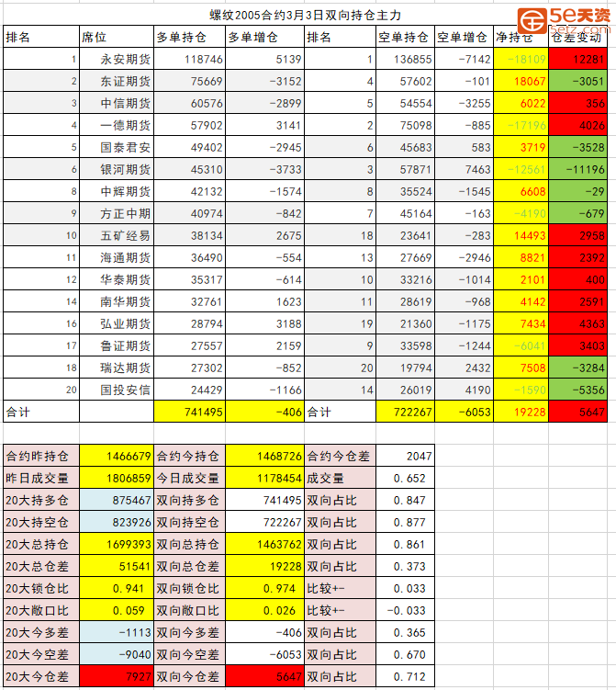
Task: Select 双向总持仓 value 1463762
Action: pyautogui.click(x=264, y=544)
